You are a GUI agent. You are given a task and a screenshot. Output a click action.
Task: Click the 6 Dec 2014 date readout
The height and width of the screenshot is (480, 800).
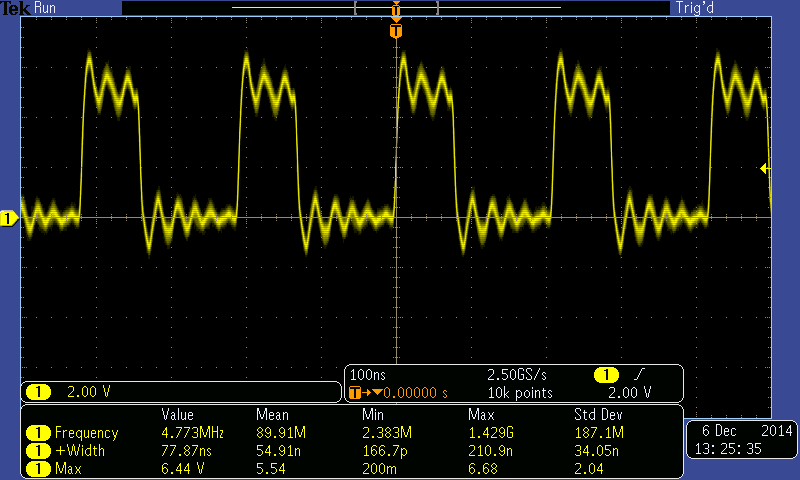[x=747, y=431]
